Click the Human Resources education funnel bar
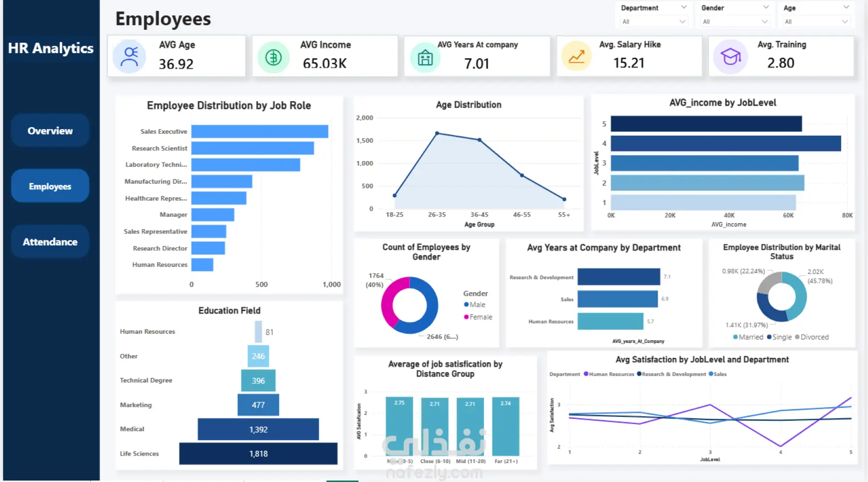Screen dimensions: 868x482 [258, 332]
